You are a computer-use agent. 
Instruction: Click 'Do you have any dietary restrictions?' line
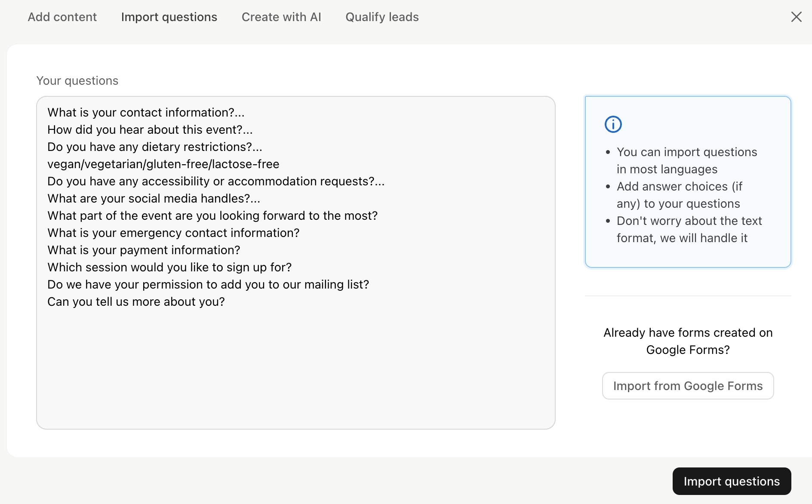(x=154, y=147)
